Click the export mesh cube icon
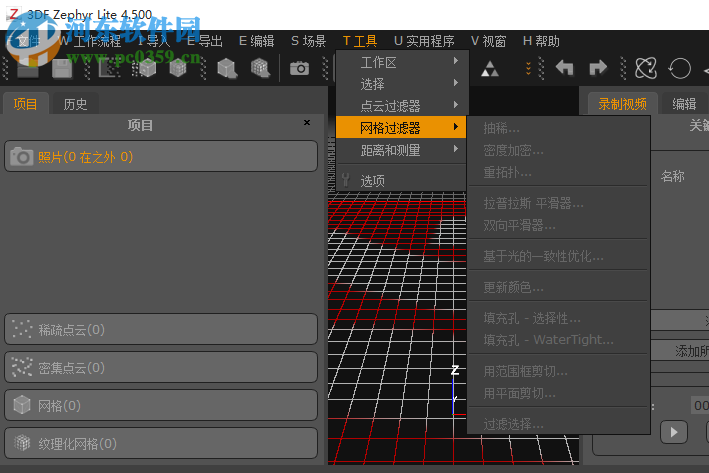This screenshot has width=709, height=473. (x=227, y=69)
